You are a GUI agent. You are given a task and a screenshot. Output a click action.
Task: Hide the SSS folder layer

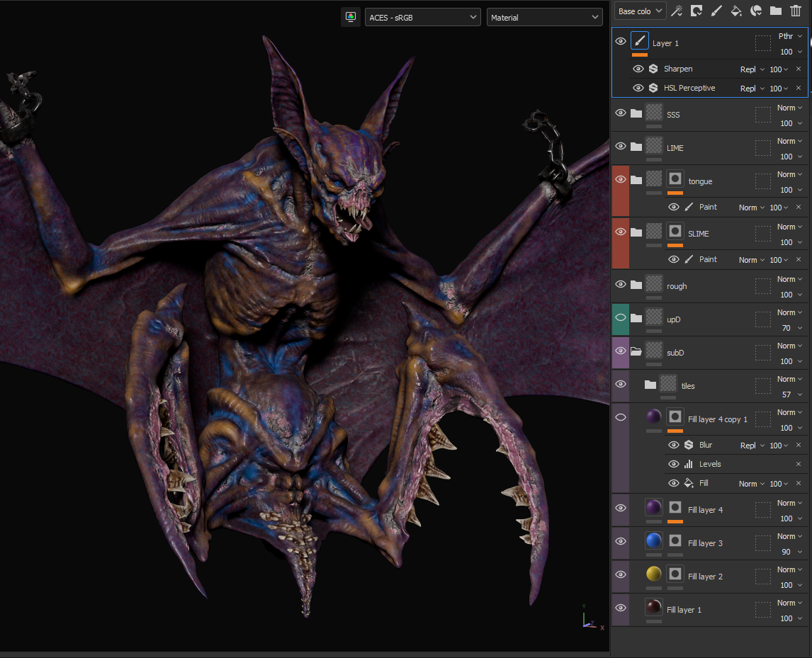point(621,113)
